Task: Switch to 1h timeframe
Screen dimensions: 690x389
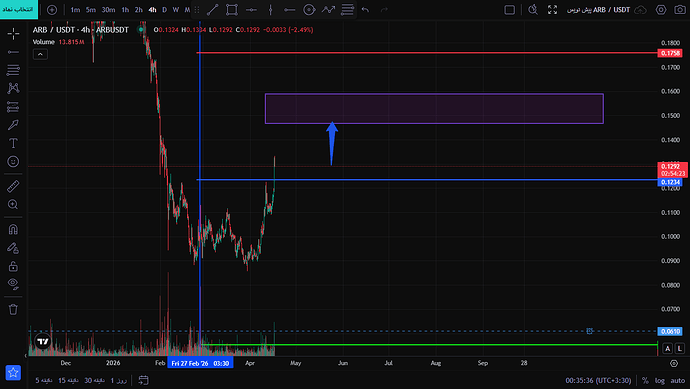Action: pos(125,10)
